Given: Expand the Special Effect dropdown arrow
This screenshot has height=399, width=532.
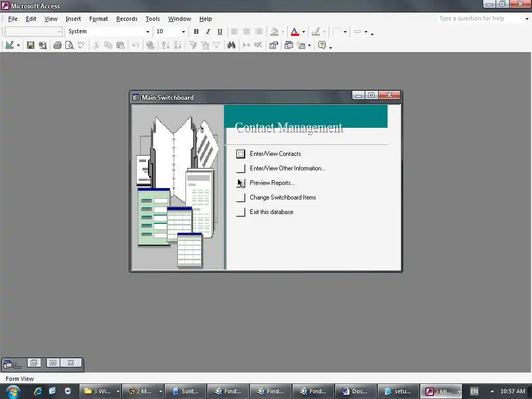Looking at the screenshot, I should pos(366,32).
